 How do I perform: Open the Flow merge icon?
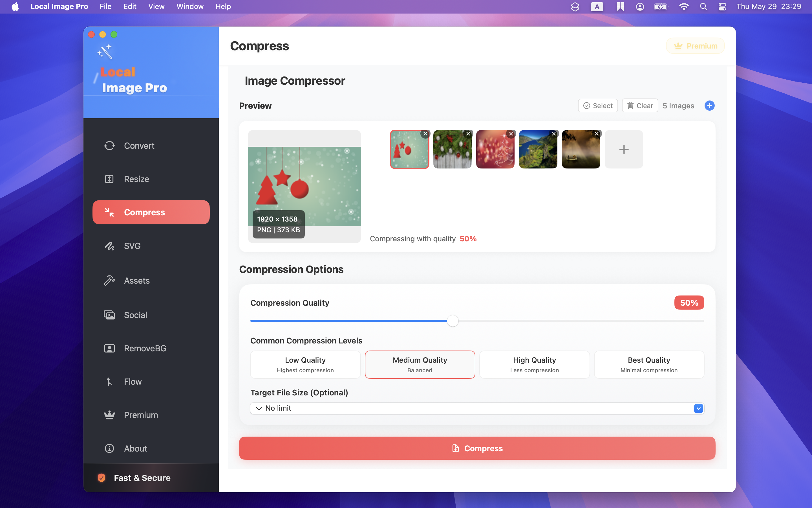pos(109,382)
